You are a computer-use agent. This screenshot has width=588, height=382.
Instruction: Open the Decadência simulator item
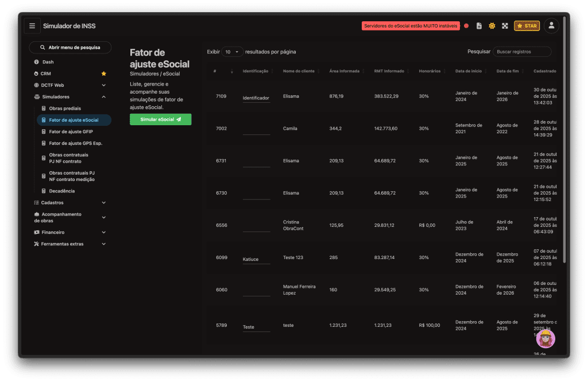pyautogui.click(x=61, y=191)
